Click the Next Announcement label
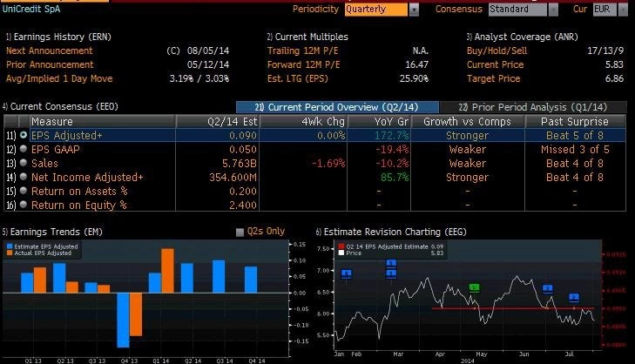Screen dimensions: 635x364 pyautogui.click(x=49, y=51)
